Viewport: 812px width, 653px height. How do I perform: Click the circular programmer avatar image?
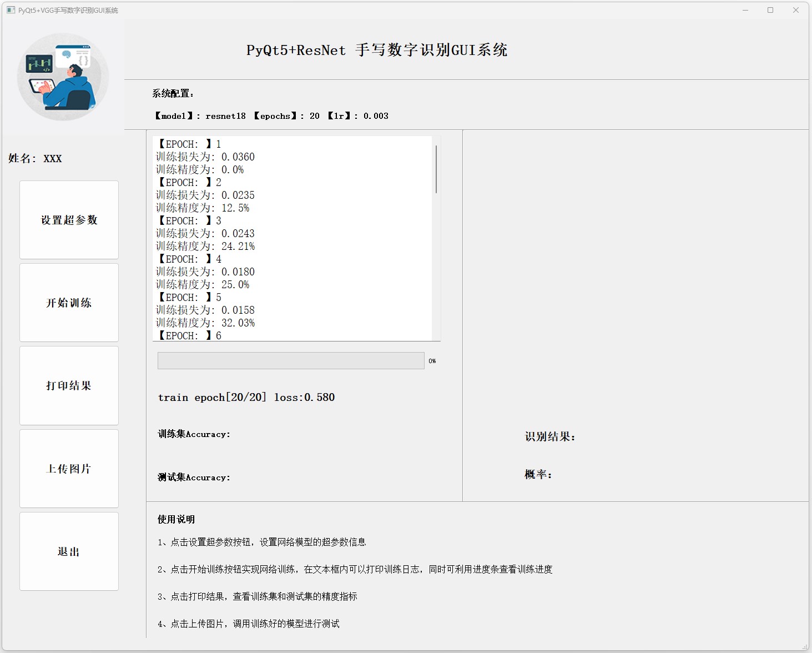point(63,77)
